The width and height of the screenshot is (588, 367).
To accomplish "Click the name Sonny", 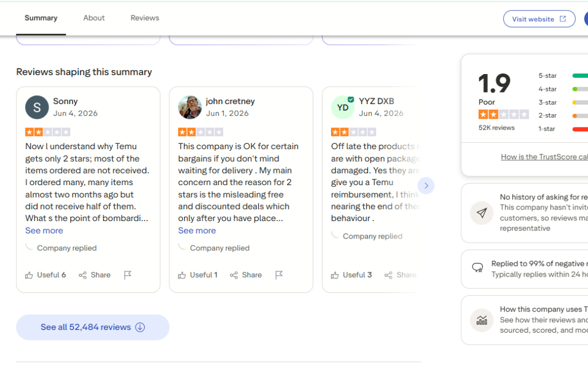I will tap(65, 101).
